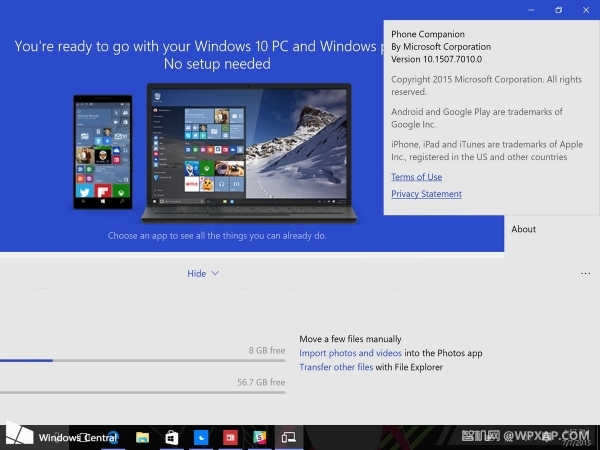Click the Windows 10 laptop image
Image resolution: width=600 pixels, height=450 pixels.
(x=249, y=153)
